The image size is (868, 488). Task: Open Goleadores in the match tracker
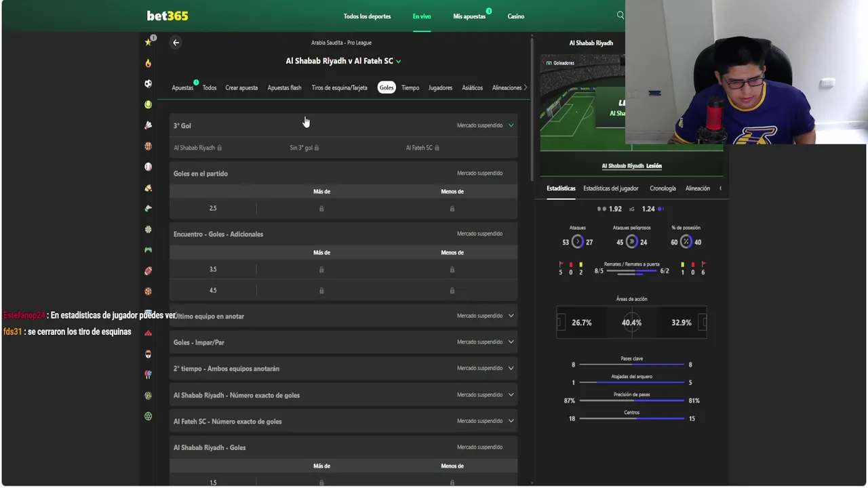tap(560, 63)
